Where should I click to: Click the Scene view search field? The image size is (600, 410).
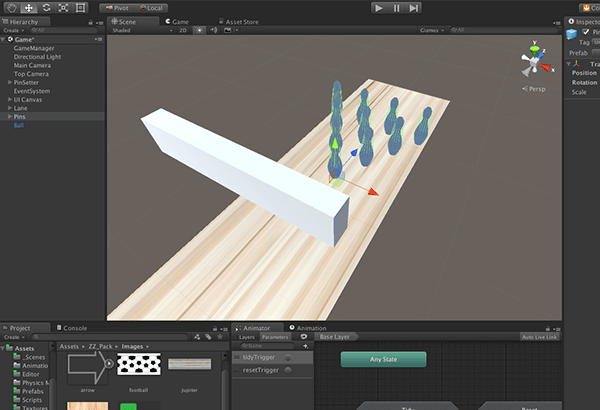point(504,30)
